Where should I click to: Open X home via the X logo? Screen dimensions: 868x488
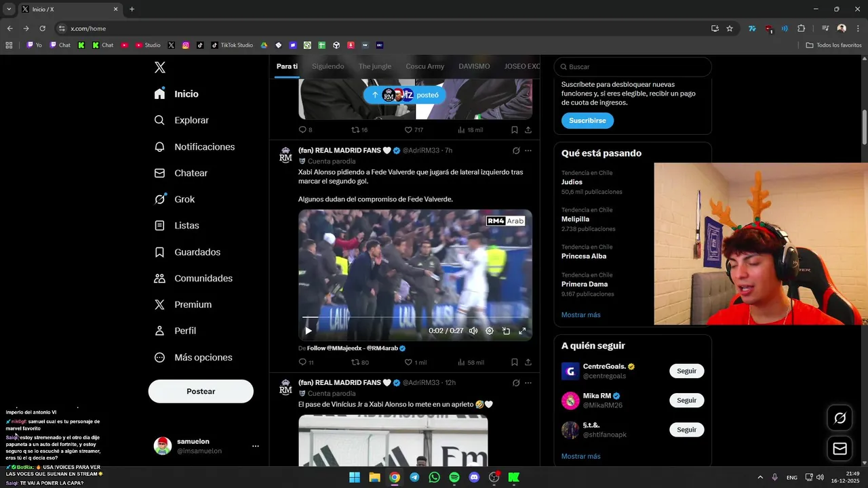pos(160,67)
